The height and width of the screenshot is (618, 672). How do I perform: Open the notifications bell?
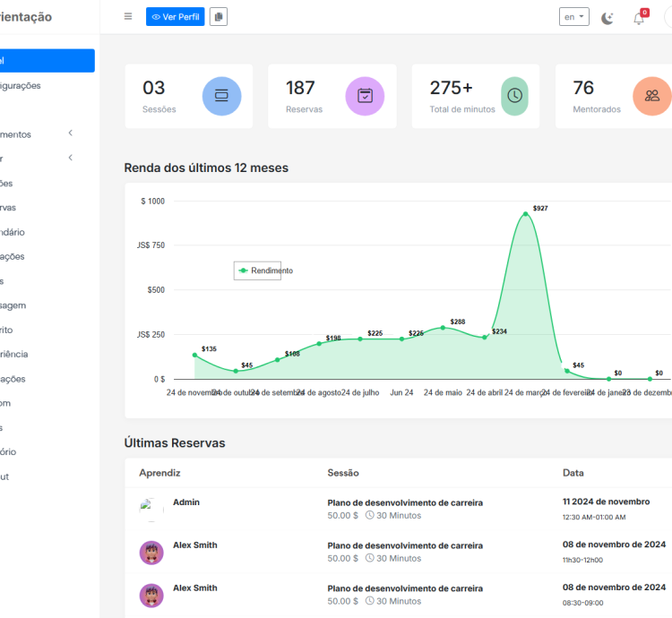pos(639,18)
